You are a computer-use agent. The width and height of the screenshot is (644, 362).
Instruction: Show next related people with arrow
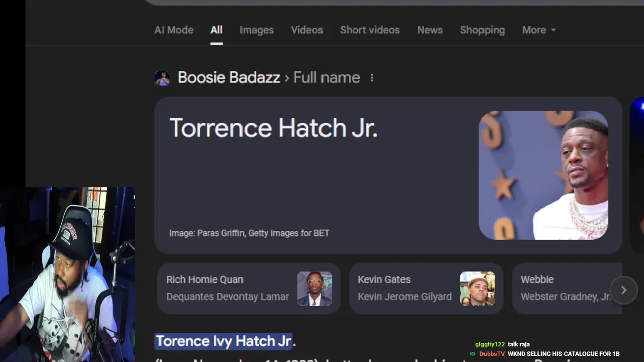click(624, 290)
